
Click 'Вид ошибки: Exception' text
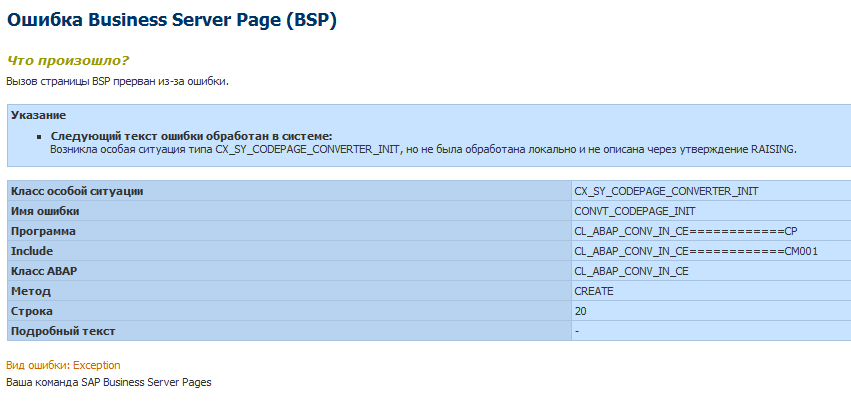(x=63, y=365)
